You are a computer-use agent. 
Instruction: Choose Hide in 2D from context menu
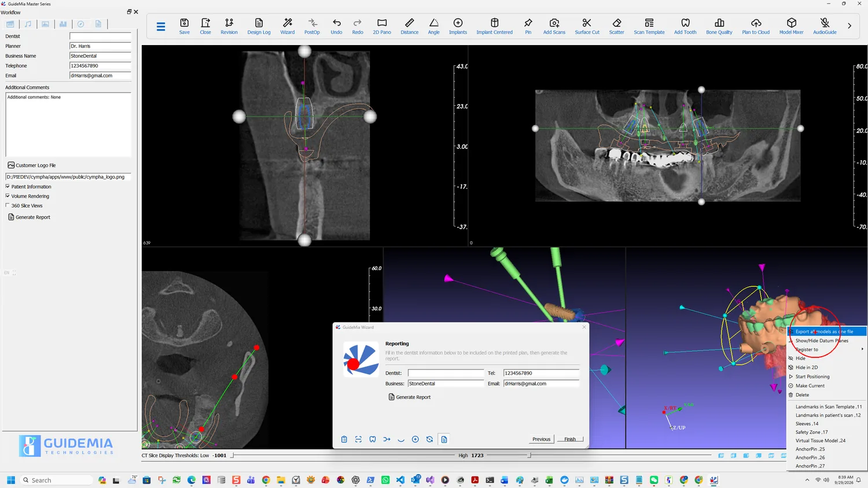coord(827,367)
